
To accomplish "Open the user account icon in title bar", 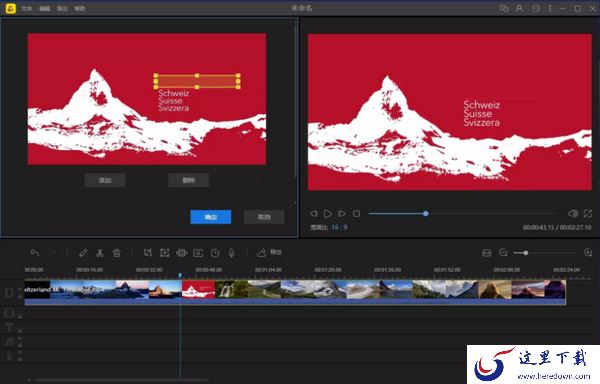I will click(519, 8).
